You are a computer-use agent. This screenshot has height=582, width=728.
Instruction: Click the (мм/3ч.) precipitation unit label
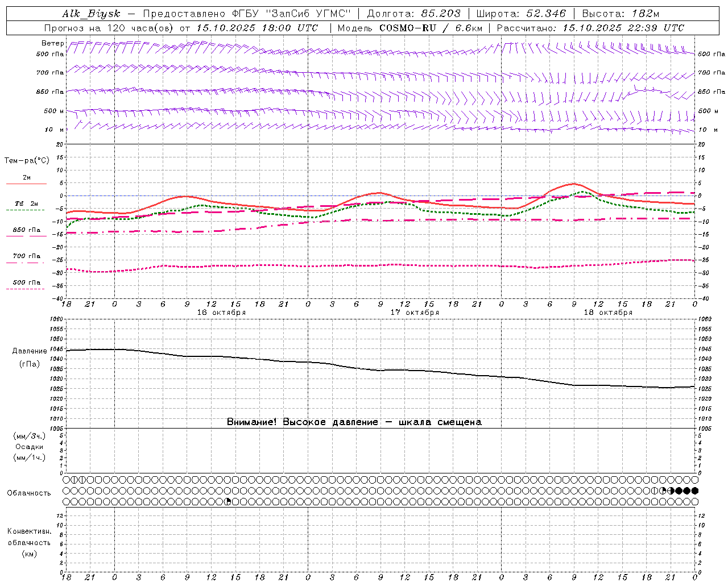tap(29, 436)
